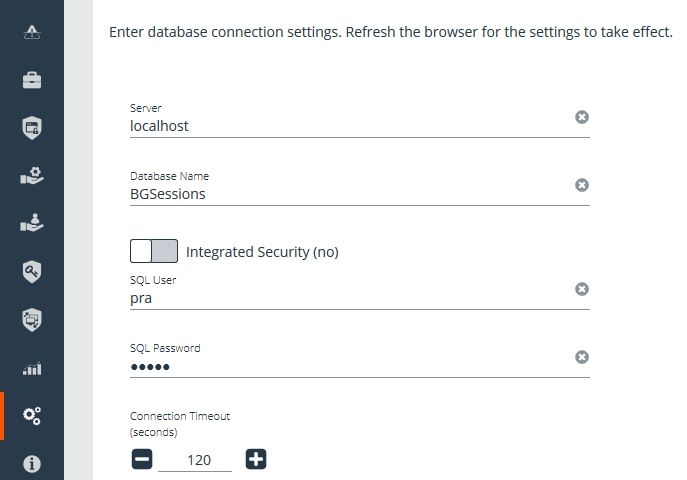Open the alerts warning triangle icon
687x480 pixels.
tap(32, 32)
